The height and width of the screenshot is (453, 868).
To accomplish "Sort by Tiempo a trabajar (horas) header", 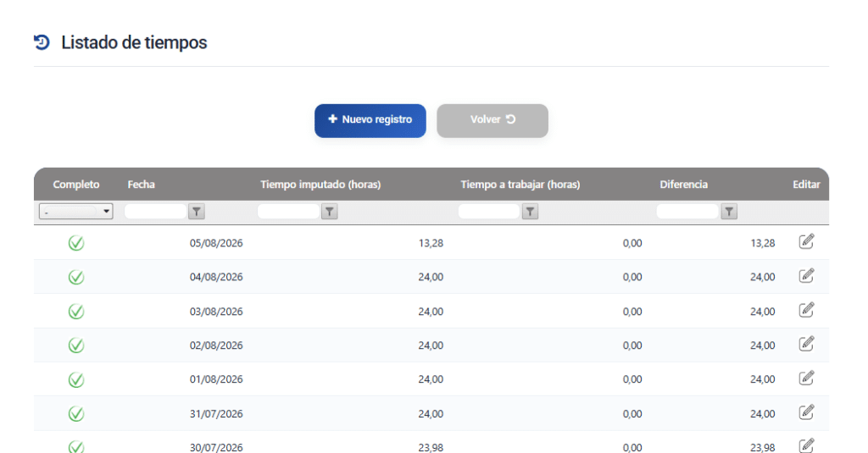I will pyautogui.click(x=520, y=185).
